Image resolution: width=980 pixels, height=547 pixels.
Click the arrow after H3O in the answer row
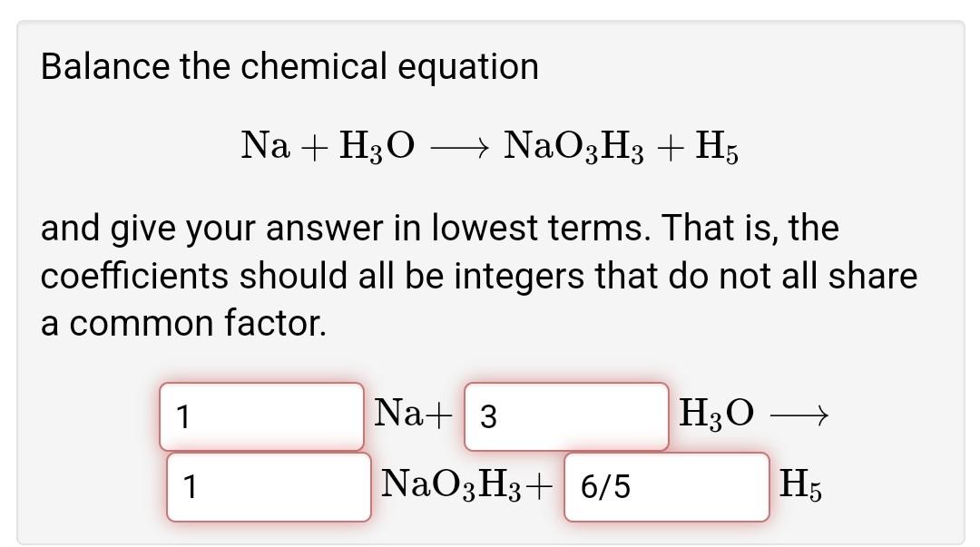(x=799, y=415)
